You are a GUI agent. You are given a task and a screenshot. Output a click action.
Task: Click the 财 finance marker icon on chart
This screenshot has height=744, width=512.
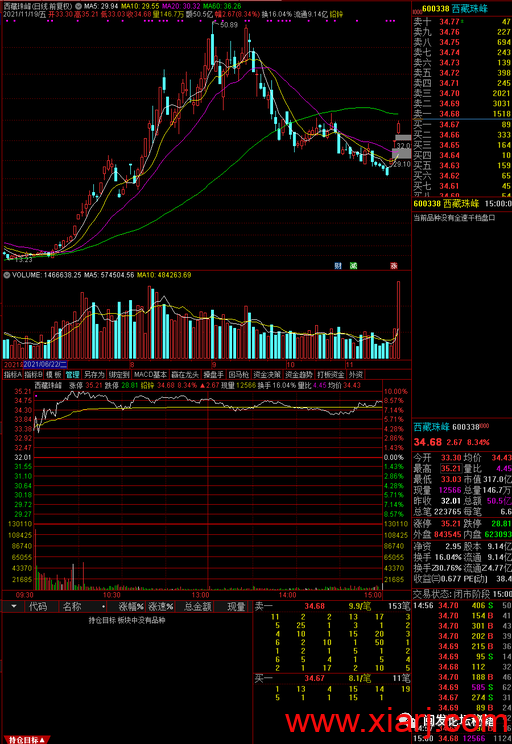coord(338,266)
